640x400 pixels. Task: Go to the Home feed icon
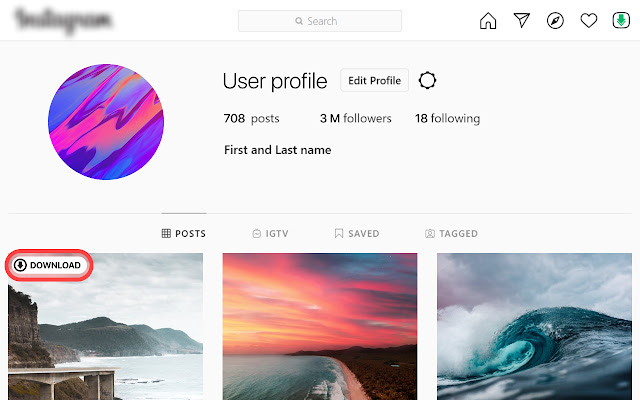click(488, 20)
